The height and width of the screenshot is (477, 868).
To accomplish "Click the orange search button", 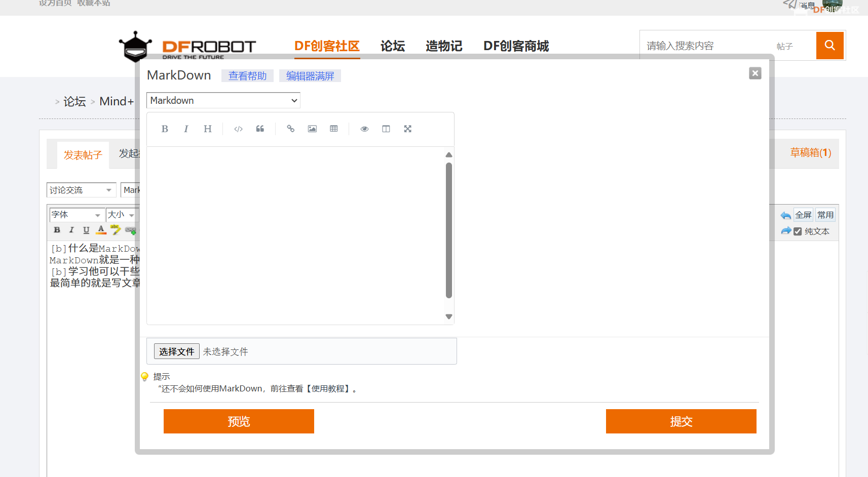I will tap(830, 46).
